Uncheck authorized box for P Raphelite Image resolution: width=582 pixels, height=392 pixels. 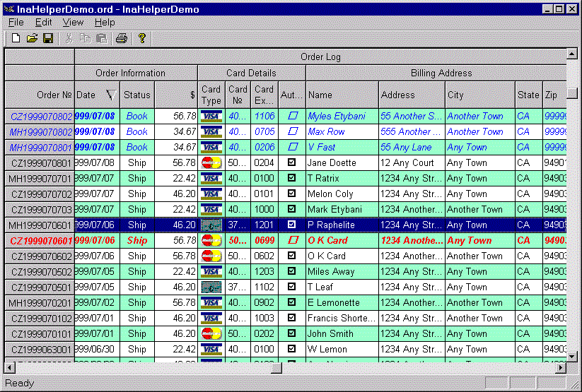(x=292, y=225)
